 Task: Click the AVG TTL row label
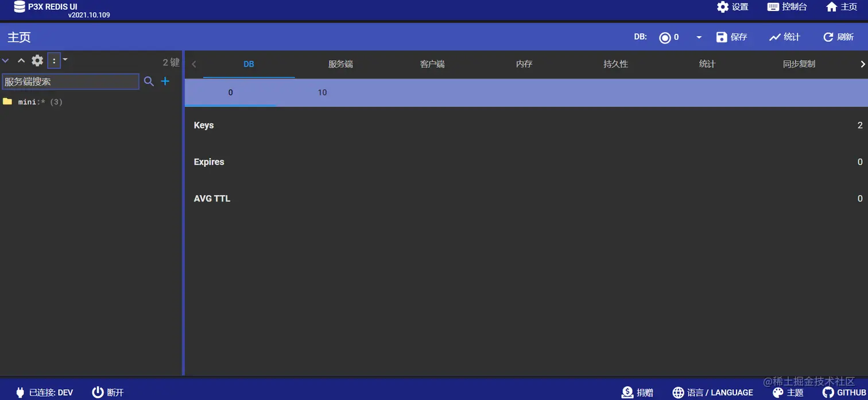(x=212, y=199)
